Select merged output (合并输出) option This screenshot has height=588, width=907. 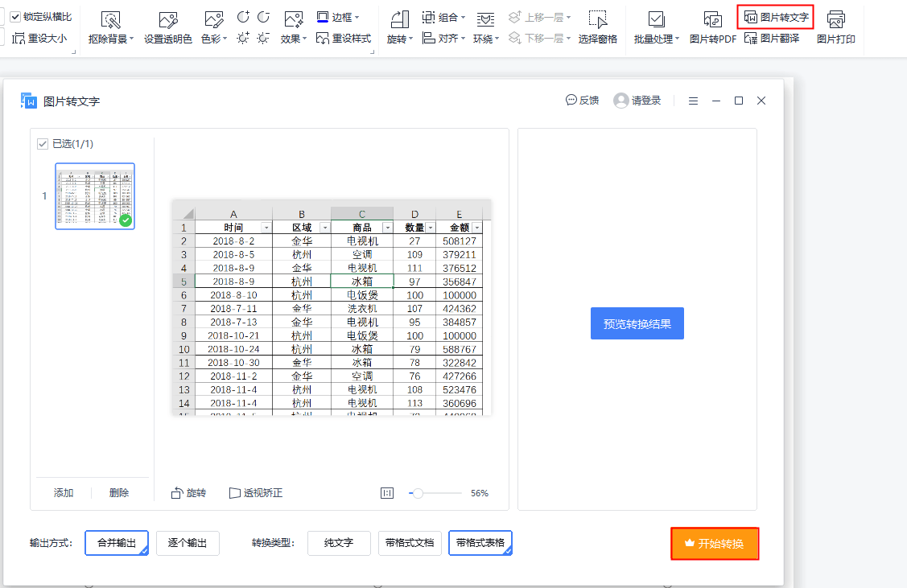point(117,543)
